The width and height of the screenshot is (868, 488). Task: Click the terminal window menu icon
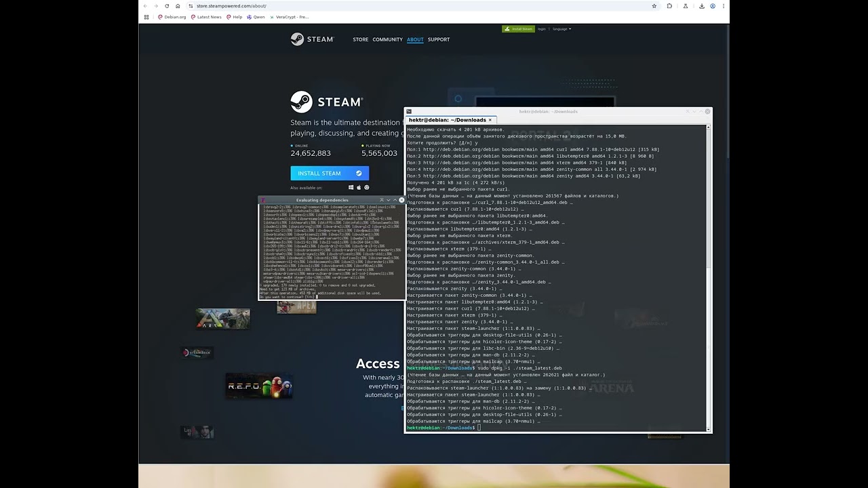(409, 111)
